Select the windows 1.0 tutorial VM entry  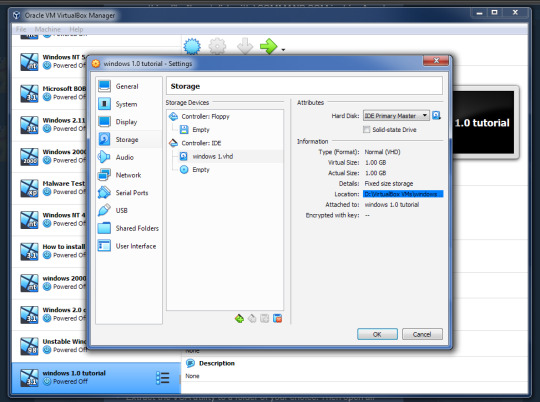pyautogui.click(x=96, y=377)
